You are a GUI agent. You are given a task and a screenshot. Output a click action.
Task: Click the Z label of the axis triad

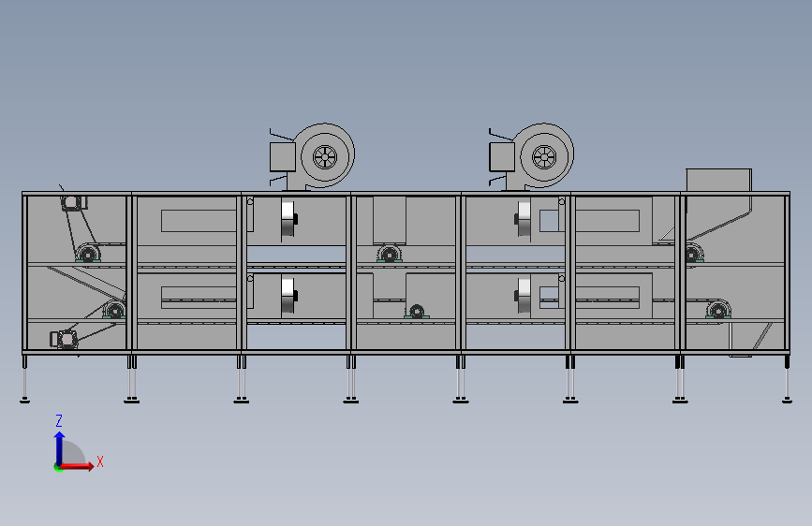click(x=59, y=420)
